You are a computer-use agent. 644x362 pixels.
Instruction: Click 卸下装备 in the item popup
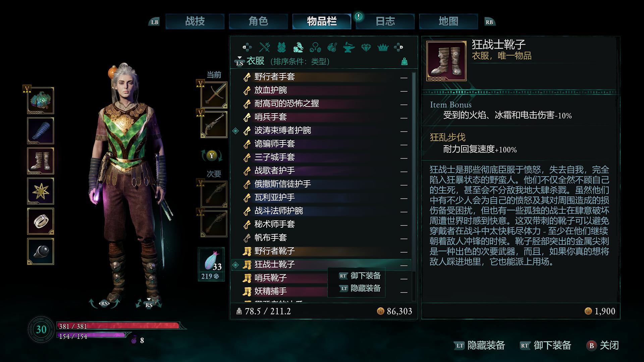[x=360, y=276]
